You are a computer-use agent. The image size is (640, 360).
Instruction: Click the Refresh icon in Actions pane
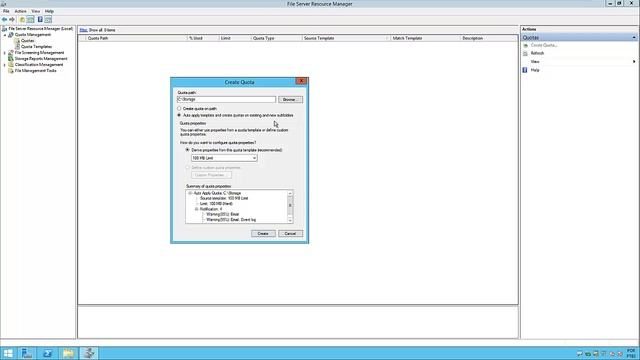(x=525, y=53)
